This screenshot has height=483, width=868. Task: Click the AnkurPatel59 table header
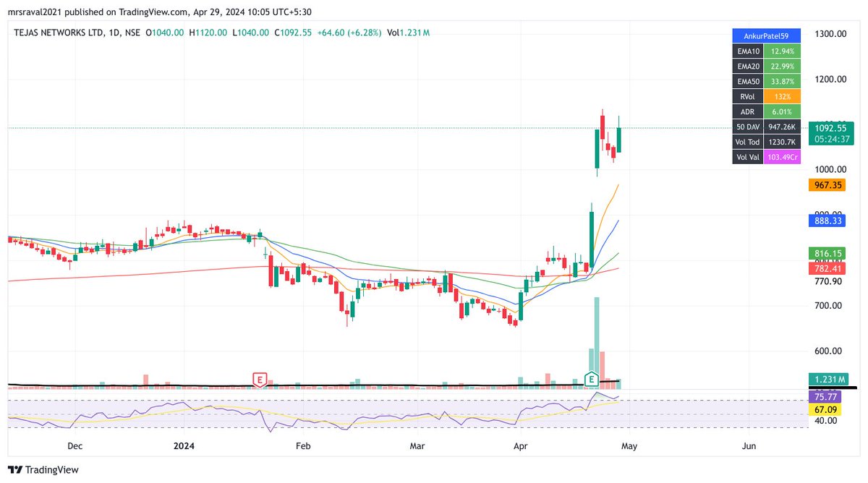tap(766, 35)
